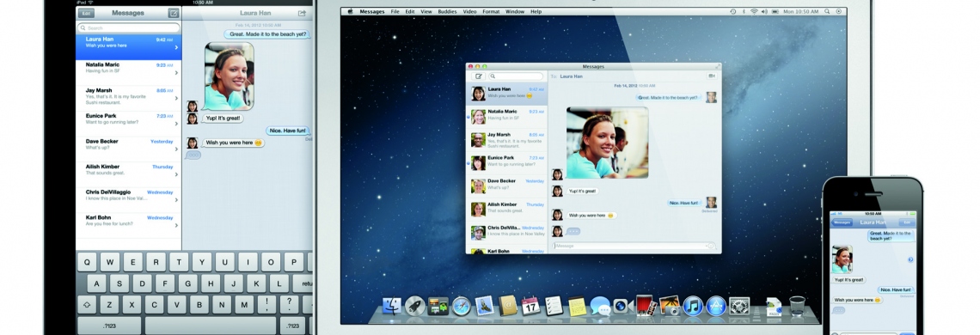Open Wi-Fi status in Mac menu bar
The width and height of the screenshot is (980, 335).
click(755, 11)
